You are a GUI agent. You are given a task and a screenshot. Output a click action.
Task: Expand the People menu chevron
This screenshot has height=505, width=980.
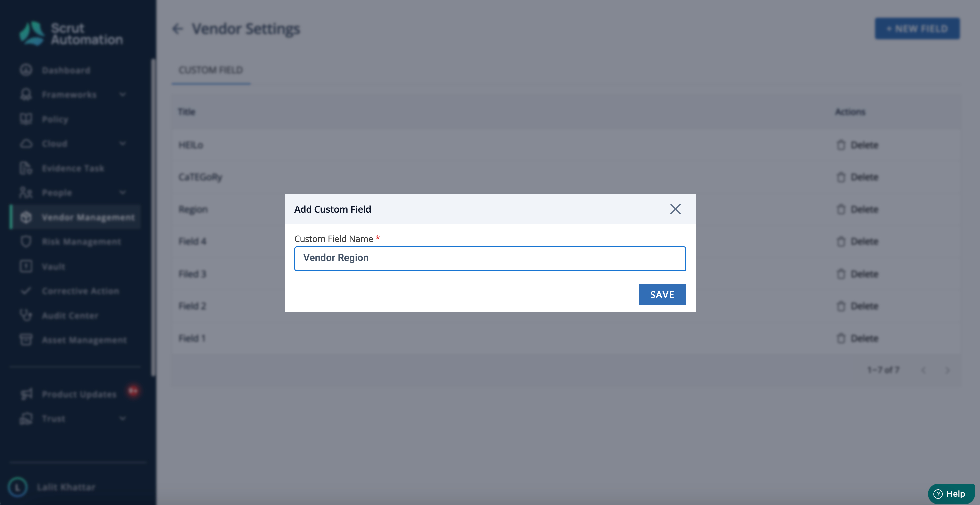click(x=122, y=192)
